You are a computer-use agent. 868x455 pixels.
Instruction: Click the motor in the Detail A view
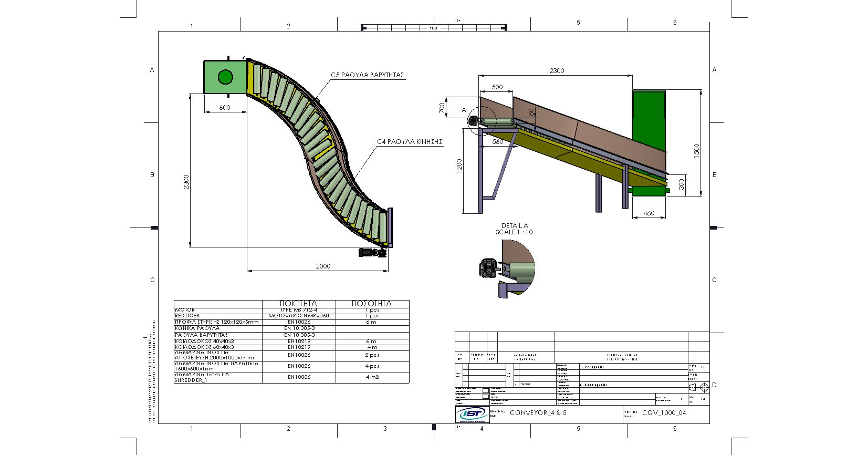pos(488,267)
